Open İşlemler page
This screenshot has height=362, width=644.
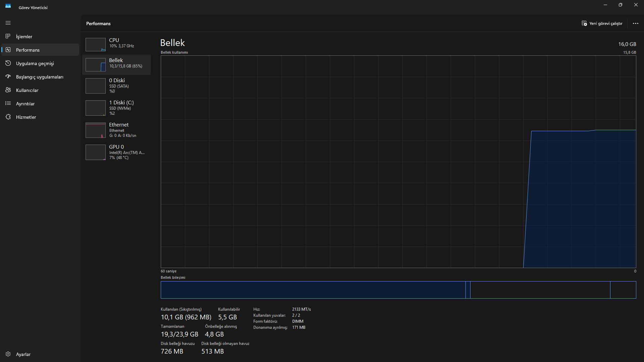[40, 36]
